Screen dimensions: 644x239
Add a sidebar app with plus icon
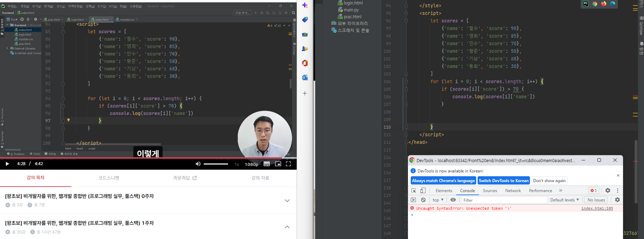[x=305, y=93]
